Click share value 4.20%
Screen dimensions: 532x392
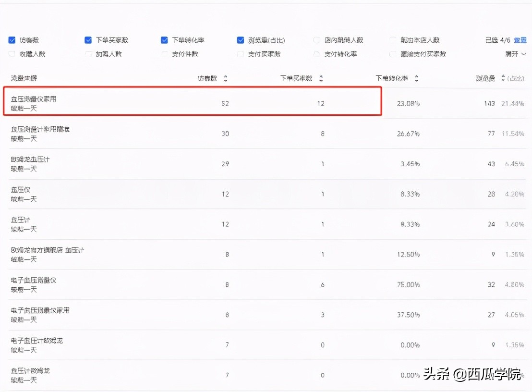[515, 194]
